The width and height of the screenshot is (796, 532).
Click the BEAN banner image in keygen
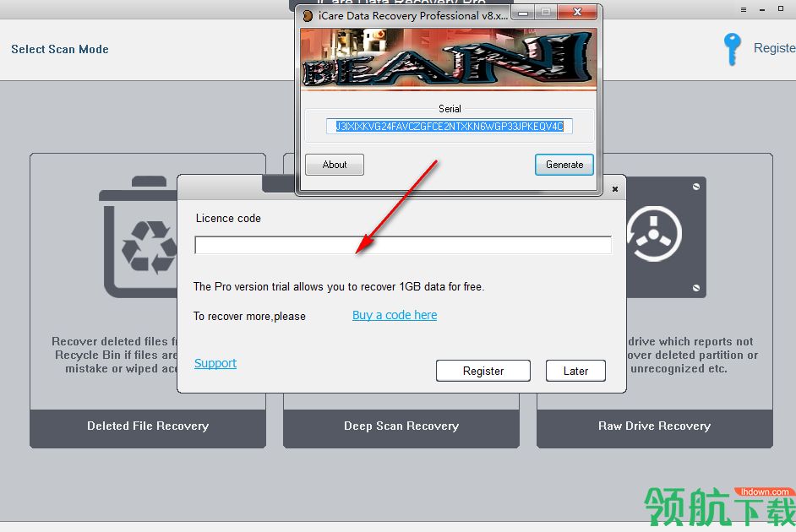[x=448, y=59]
